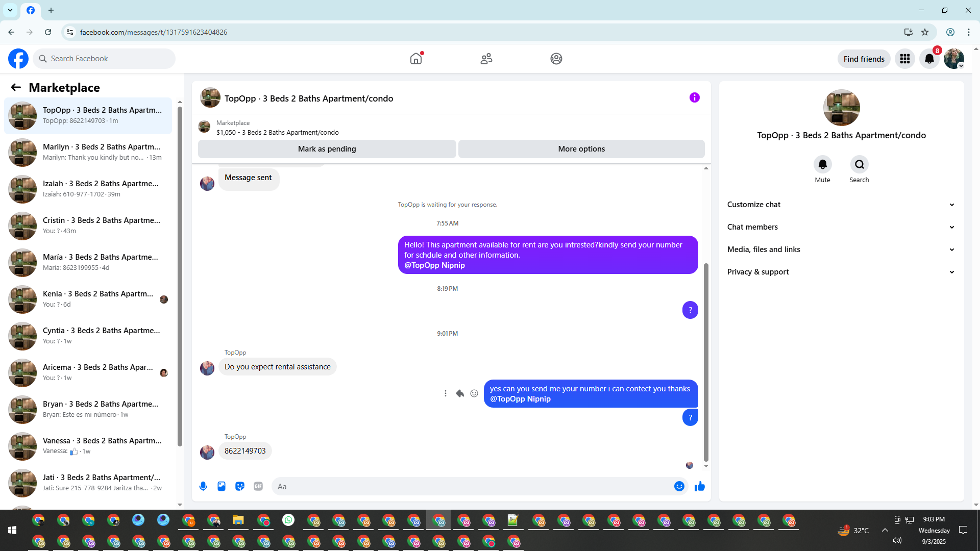Open the Windows notification center icon
The height and width of the screenshot is (551, 980).
(963, 530)
